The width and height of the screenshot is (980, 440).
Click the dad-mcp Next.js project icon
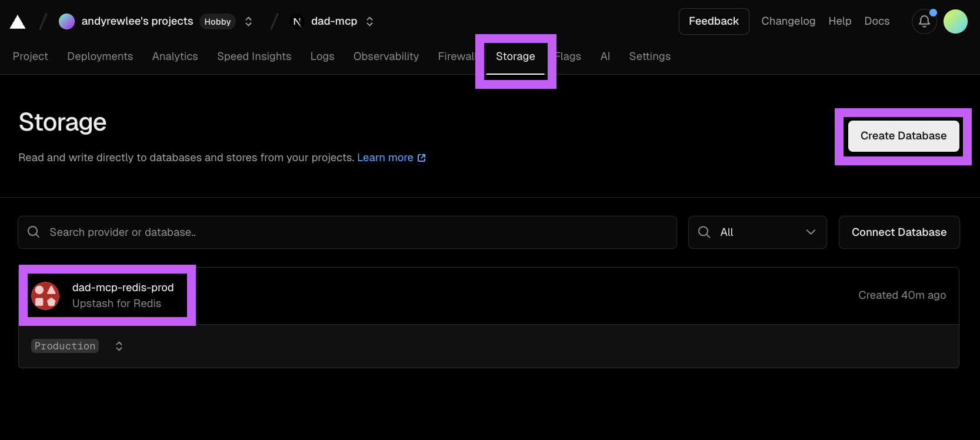coord(297,22)
